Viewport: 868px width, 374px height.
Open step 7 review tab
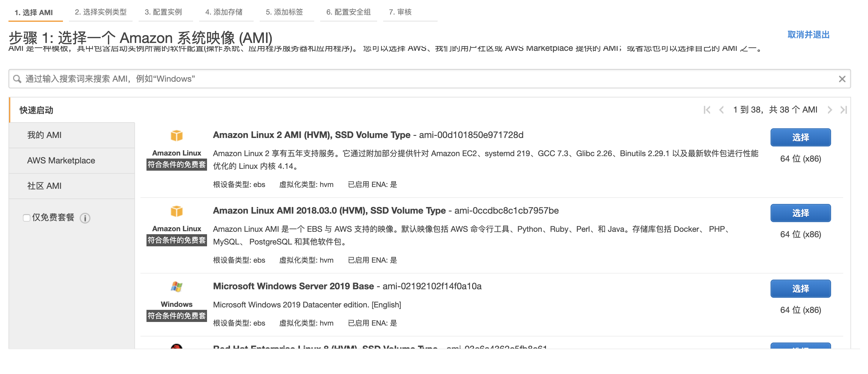pyautogui.click(x=400, y=12)
